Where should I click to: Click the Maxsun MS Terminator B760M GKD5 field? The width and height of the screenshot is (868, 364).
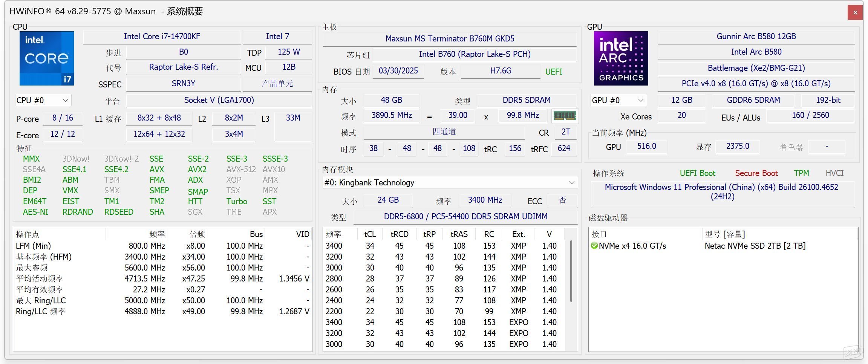pyautogui.click(x=450, y=39)
